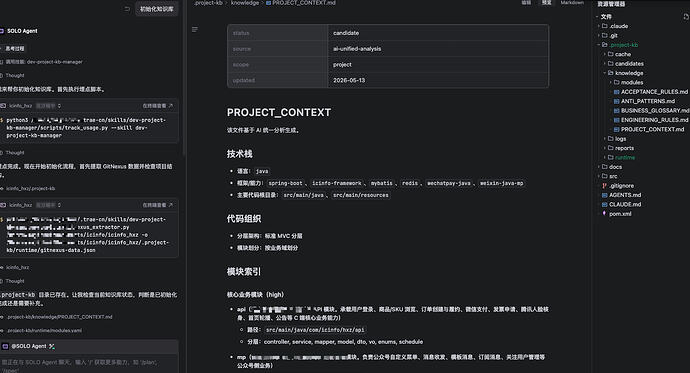Click the outline icon left of the document
This screenshot has height=373, width=690.
[x=195, y=29]
